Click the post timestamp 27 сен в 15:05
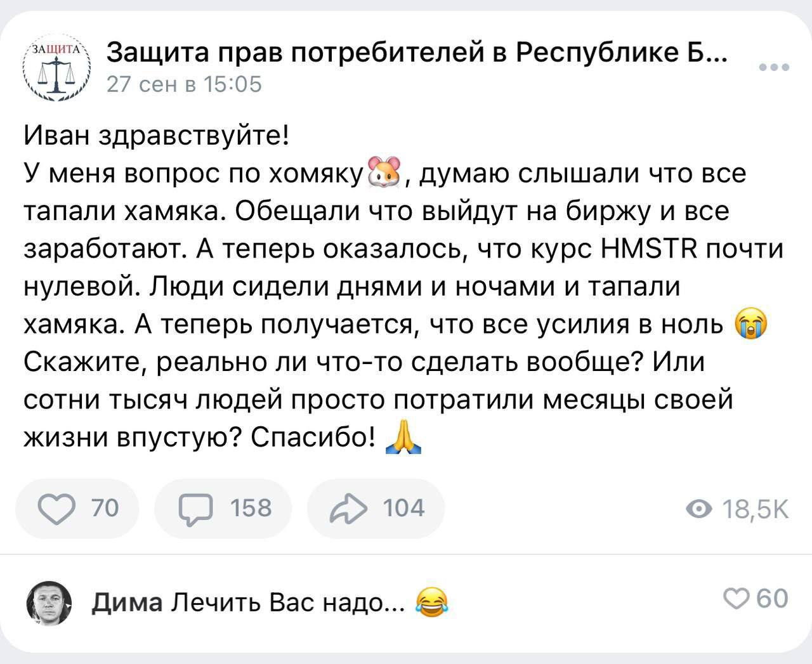Viewport: 812px width, 664px height. tap(184, 84)
